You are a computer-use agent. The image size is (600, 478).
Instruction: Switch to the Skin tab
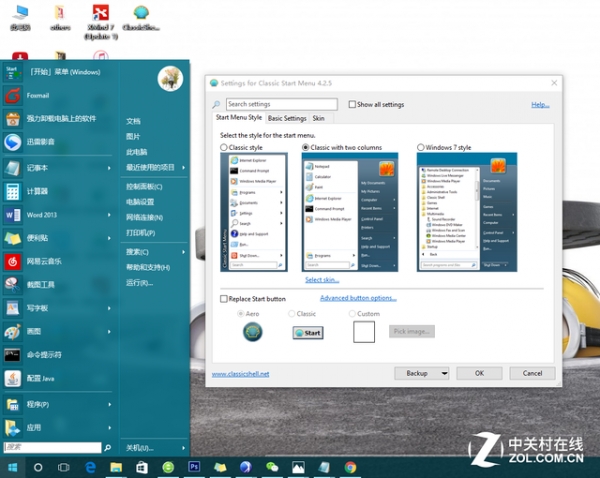[x=318, y=118]
